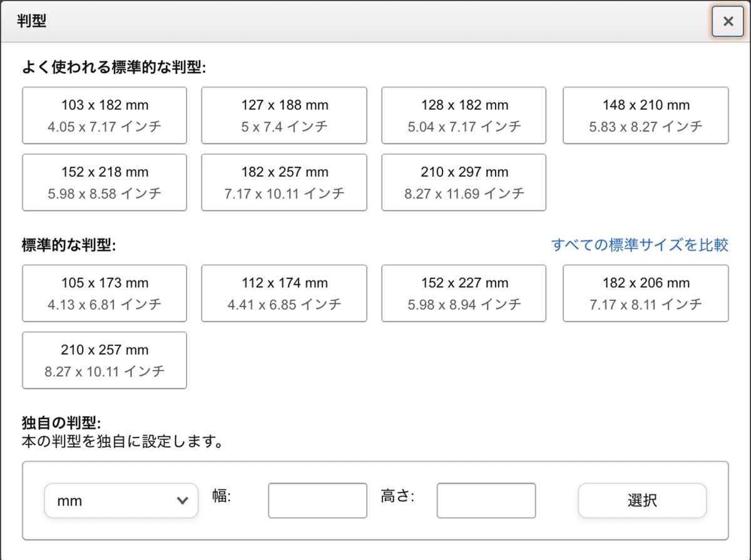Select the 5 x 7.4 inch size option

pyautogui.click(x=284, y=115)
